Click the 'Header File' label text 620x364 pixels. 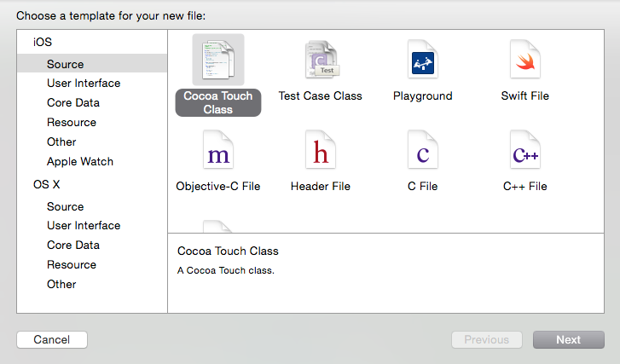tap(321, 186)
